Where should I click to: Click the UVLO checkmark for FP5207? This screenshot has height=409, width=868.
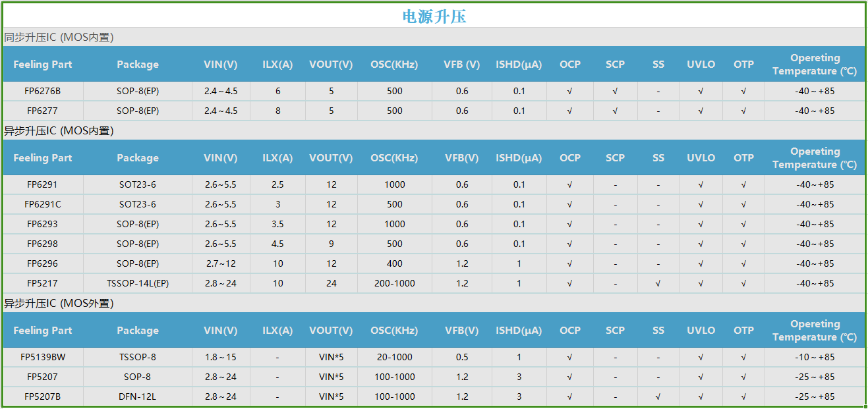click(x=701, y=377)
